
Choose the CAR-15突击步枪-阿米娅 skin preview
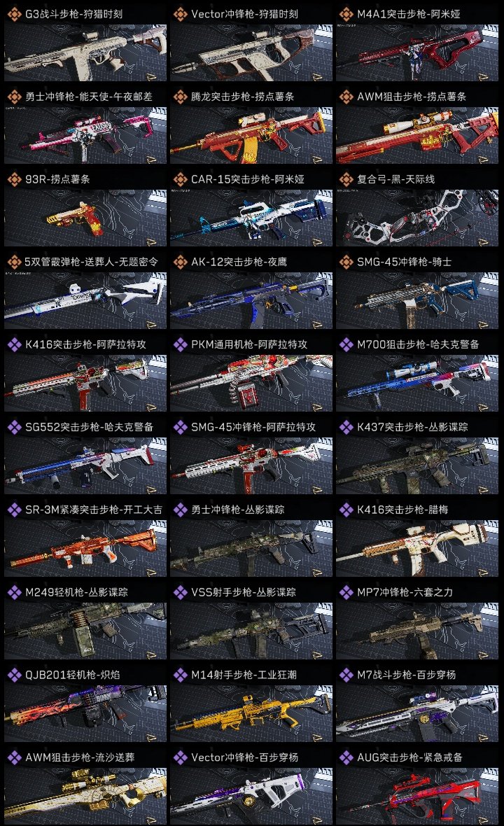251,218
